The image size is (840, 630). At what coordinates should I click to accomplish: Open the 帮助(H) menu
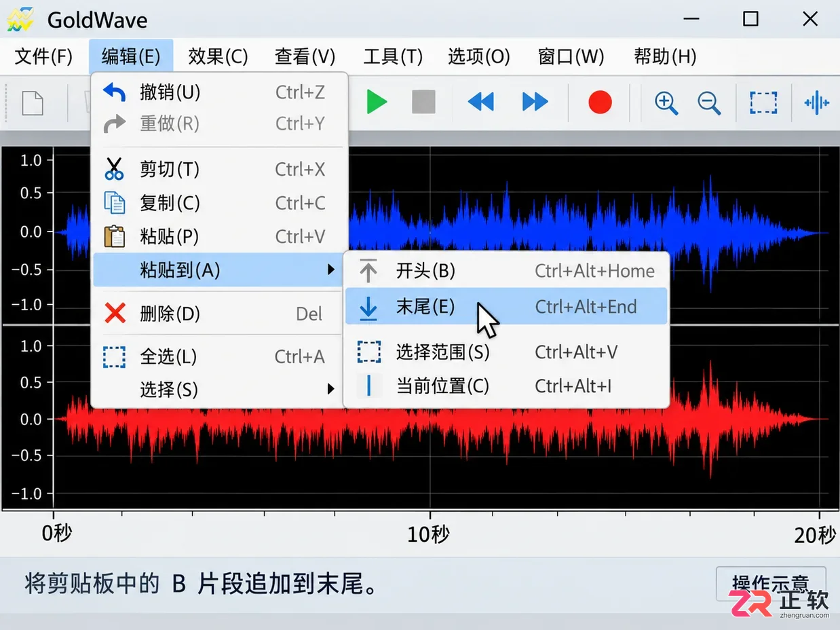[665, 56]
